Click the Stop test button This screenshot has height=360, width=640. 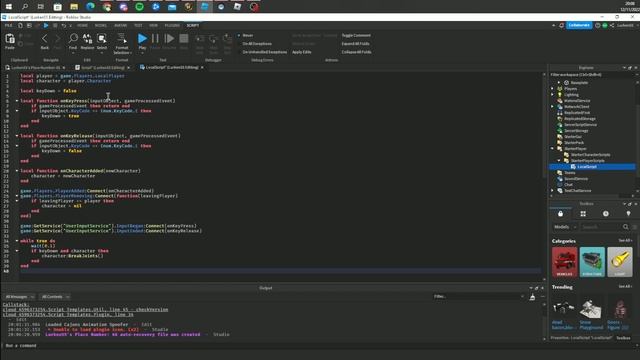coord(184,38)
